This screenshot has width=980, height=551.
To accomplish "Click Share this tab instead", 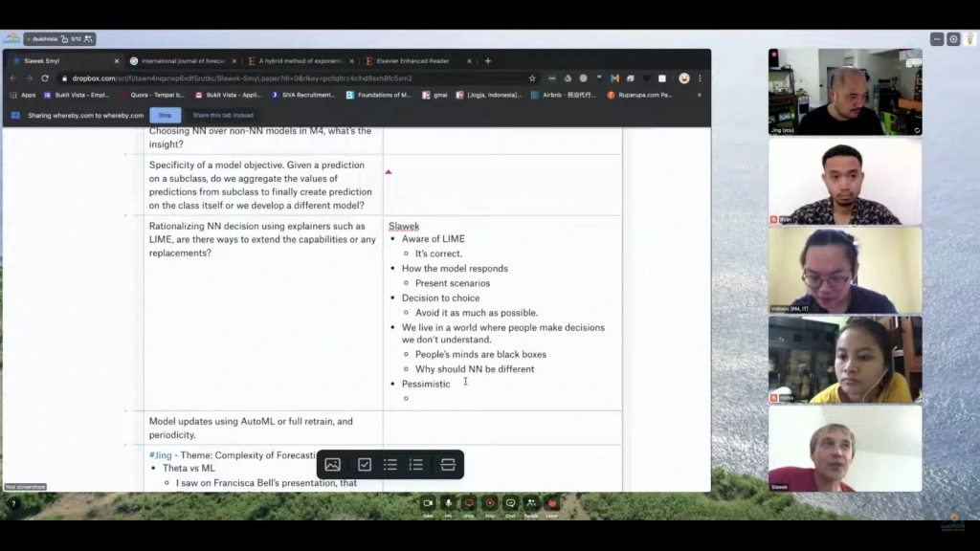I will [x=223, y=115].
